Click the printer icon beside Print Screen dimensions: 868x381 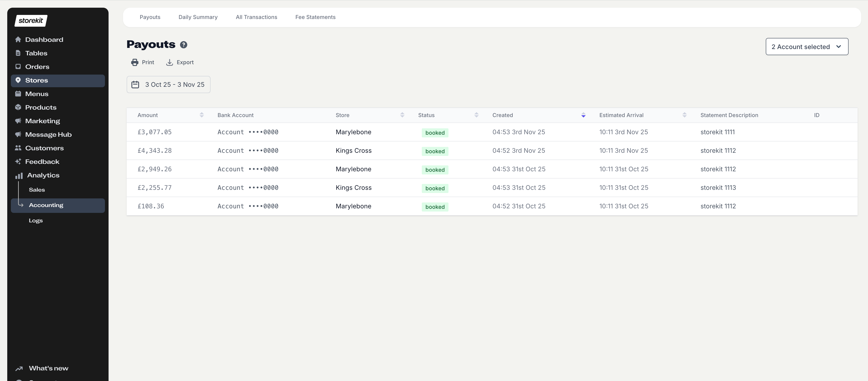135,62
